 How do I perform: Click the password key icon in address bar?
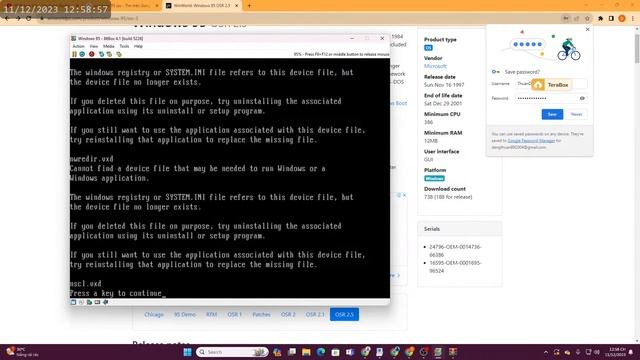(566, 18)
